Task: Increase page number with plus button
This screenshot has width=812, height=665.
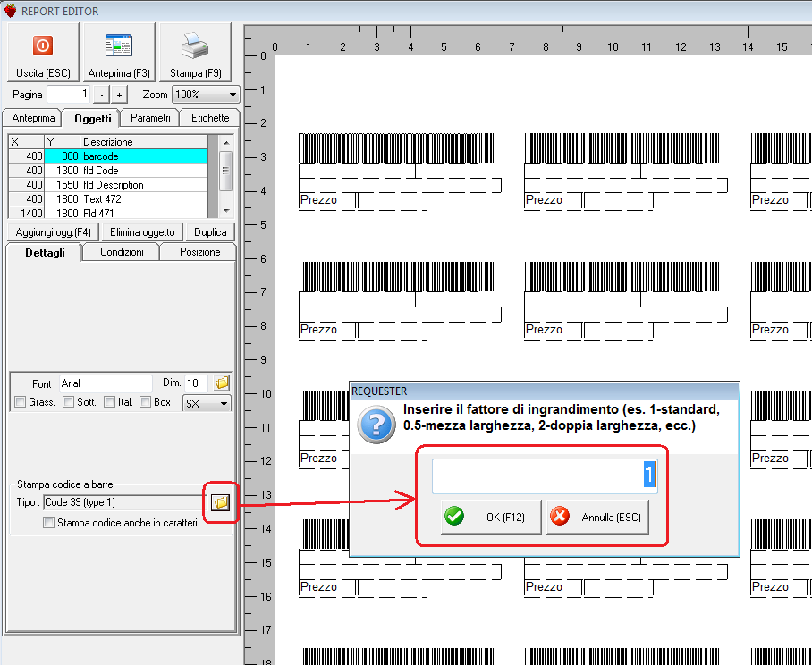Action: [x=119, y=95]
